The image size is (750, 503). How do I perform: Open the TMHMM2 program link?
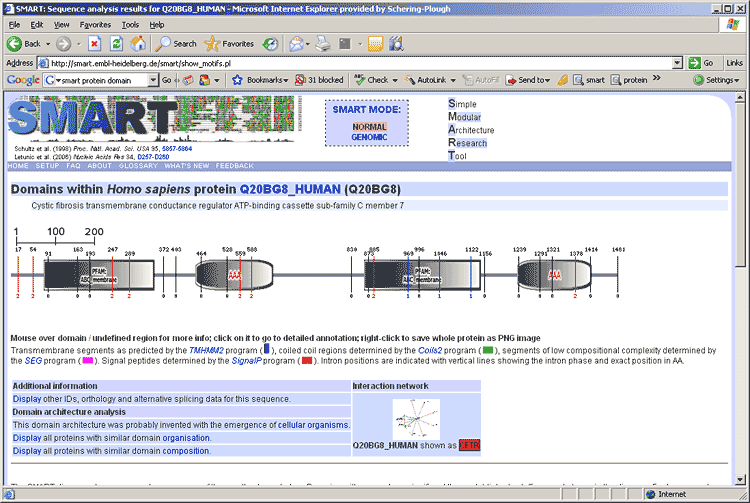[206, 350]
